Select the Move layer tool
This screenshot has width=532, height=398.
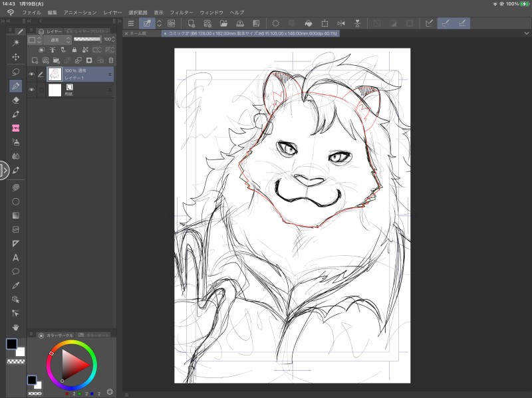pos(15,57)
